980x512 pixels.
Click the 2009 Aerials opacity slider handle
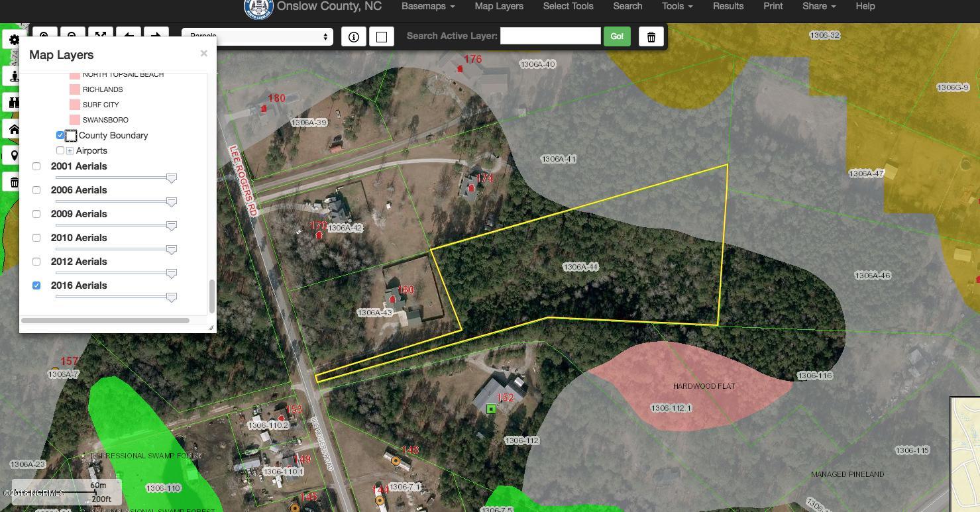pos(172,227)
